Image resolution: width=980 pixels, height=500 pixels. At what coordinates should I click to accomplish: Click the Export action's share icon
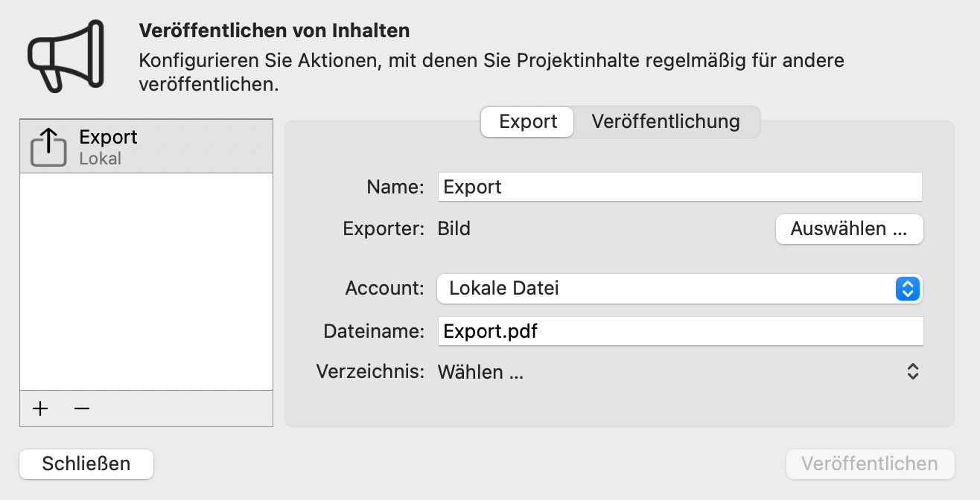click(x=48, y=147)
